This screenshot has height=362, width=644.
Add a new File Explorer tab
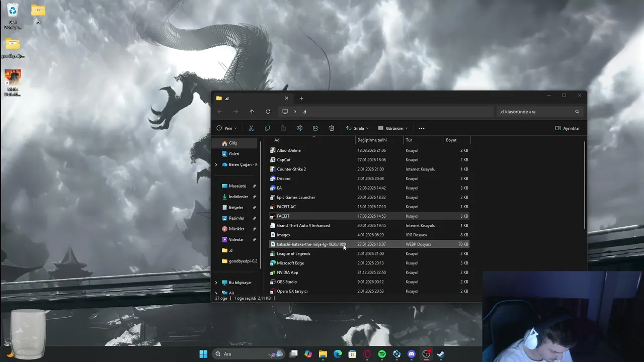301,98
